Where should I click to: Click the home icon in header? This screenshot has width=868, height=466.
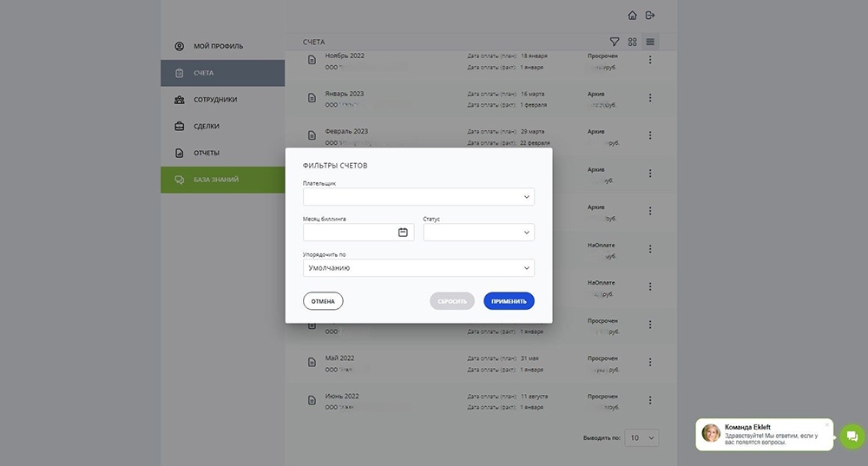pos(632,16)
